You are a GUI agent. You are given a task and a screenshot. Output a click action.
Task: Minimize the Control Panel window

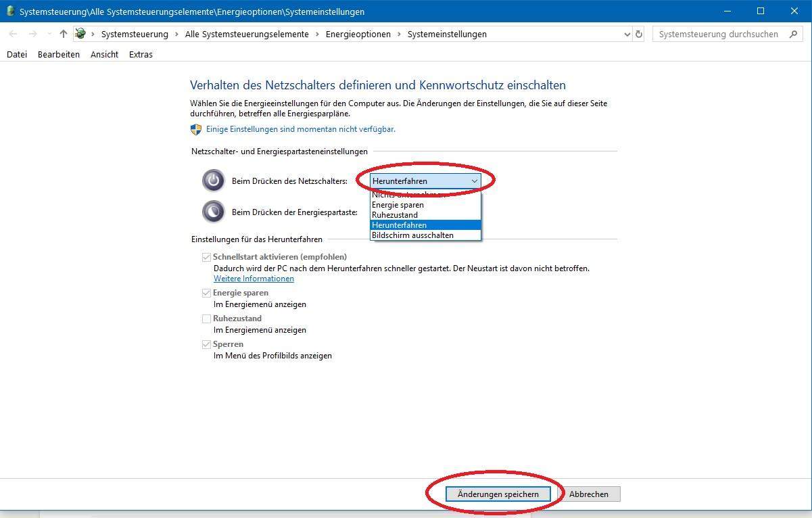tap(727, 11)
